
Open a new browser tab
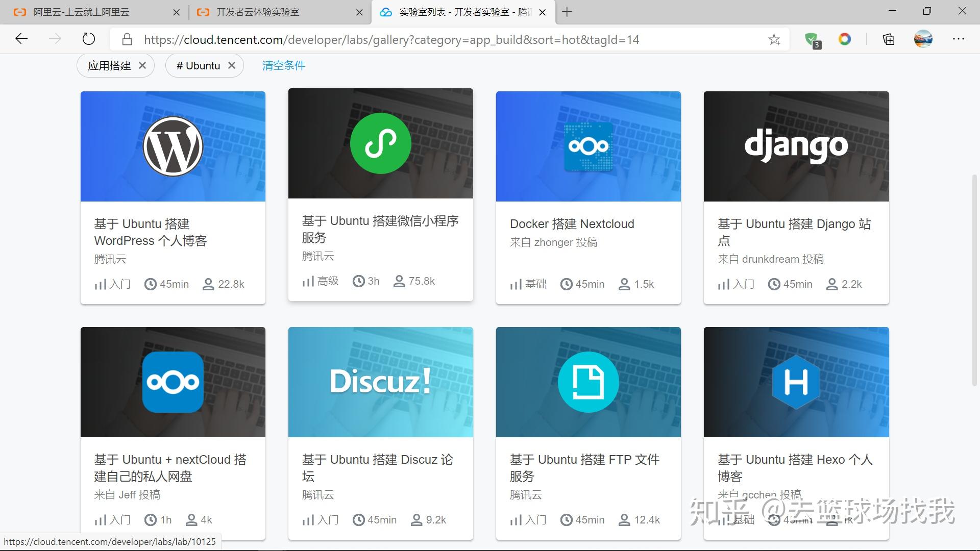click(x=567, y=12)
